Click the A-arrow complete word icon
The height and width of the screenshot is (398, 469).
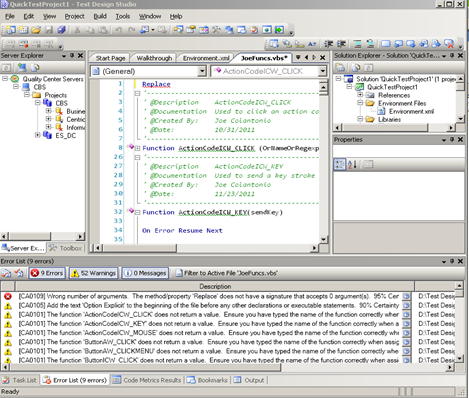pyautogui.click(x=312, y=44)
